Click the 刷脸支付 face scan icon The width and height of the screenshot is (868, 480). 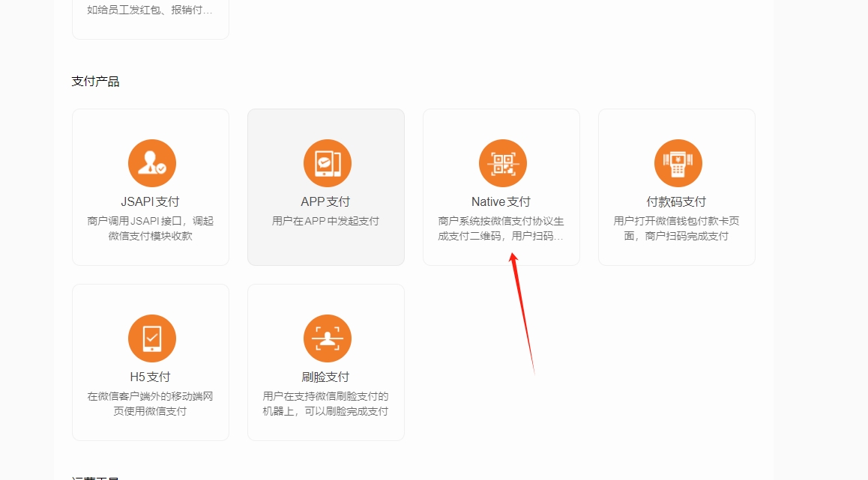pos(327,338)
